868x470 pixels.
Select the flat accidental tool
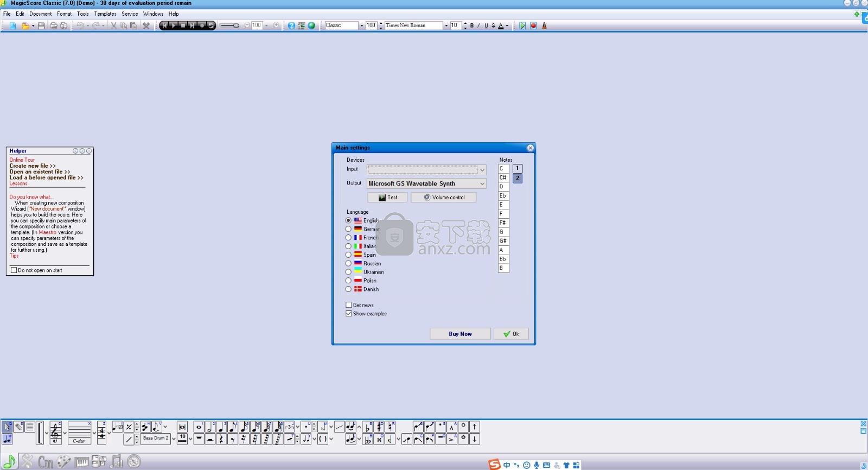[x=368, y=427]
